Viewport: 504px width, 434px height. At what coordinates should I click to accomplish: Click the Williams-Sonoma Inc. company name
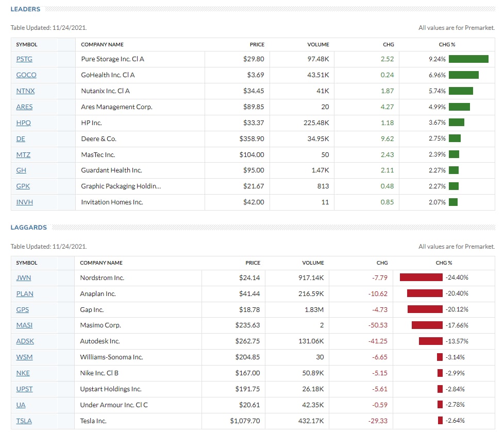click(x=111, y=357)
